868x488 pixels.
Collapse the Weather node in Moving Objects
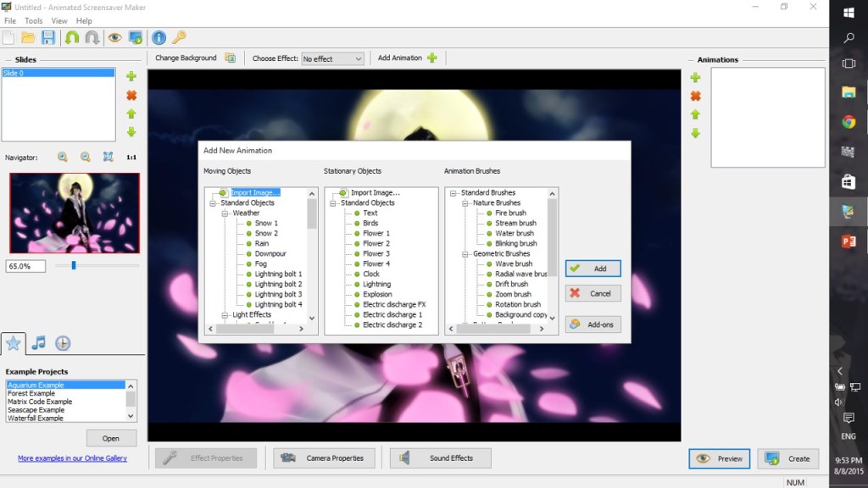(x=225, y=213)
